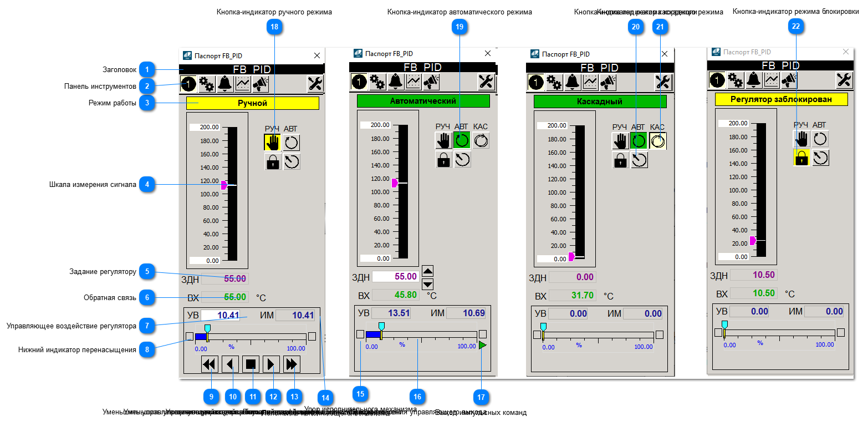Open the trend tab in the Регулятор заблокирован window
Image resolution: width=868 pixels, height=426 pixels.
(x=771, y=80)
